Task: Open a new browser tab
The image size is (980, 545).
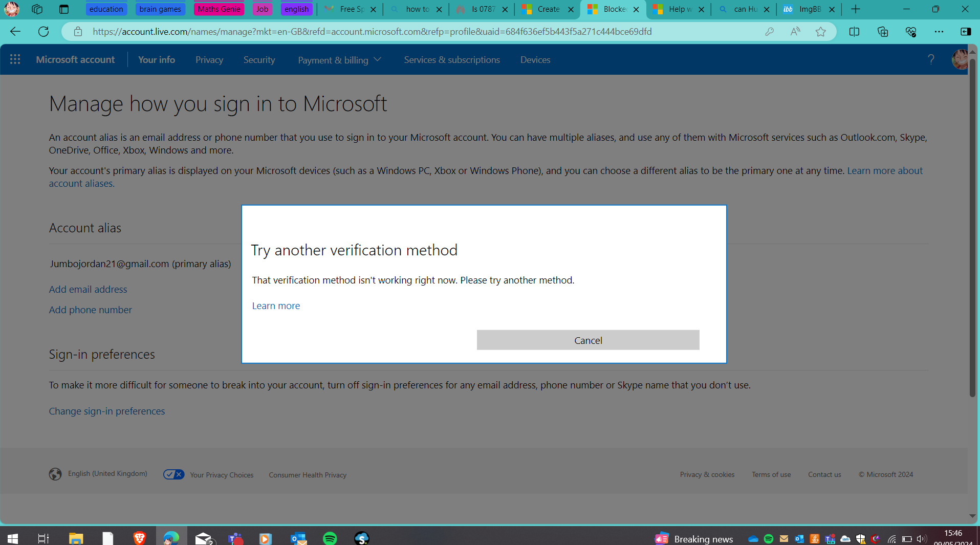Action: pos(856,9)
